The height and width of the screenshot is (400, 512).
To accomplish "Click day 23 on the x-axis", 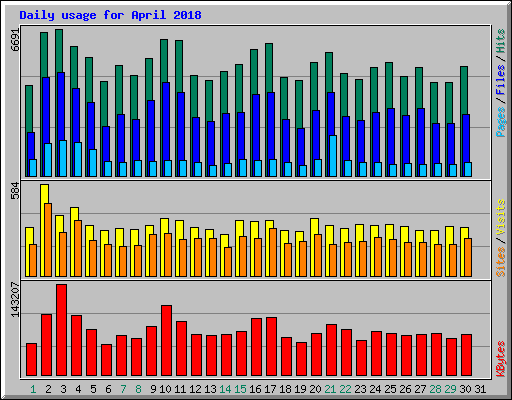I will pos(360,389).
